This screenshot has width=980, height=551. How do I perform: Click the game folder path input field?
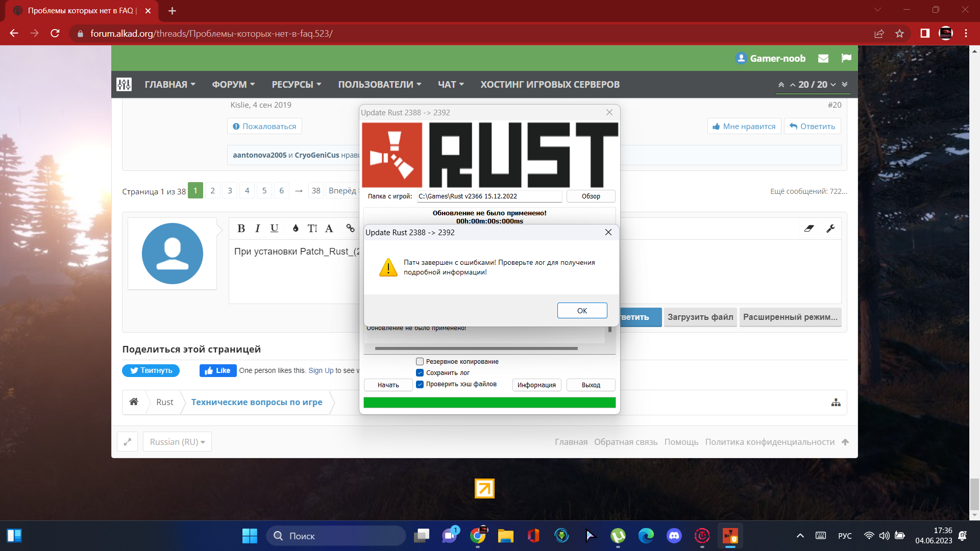pyautogui.click(x=489, y=196)
